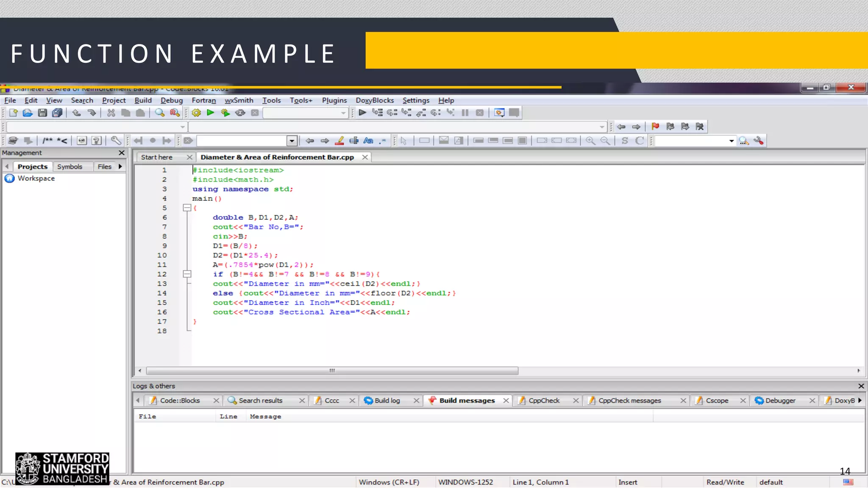Start debugger with Debug/Continue icon
Screen dimensions: 868x488
362,113
